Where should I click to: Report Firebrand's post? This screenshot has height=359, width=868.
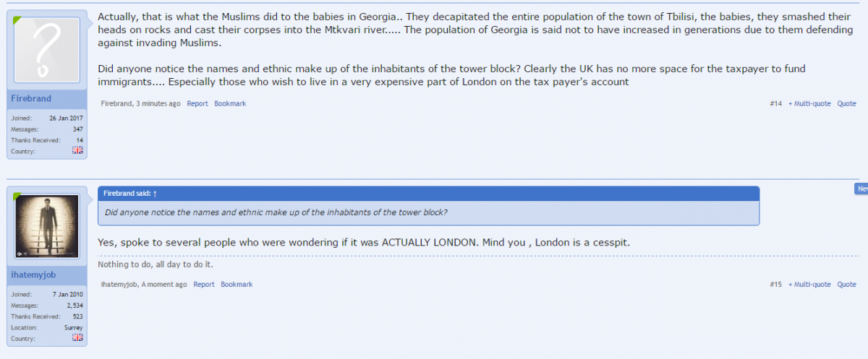coord(197,104)
